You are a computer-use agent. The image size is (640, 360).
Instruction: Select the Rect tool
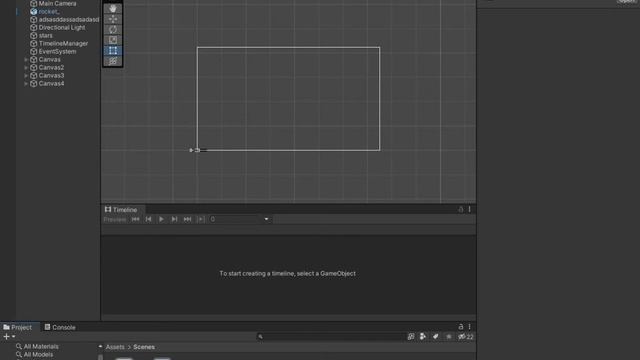click(113, 51)
